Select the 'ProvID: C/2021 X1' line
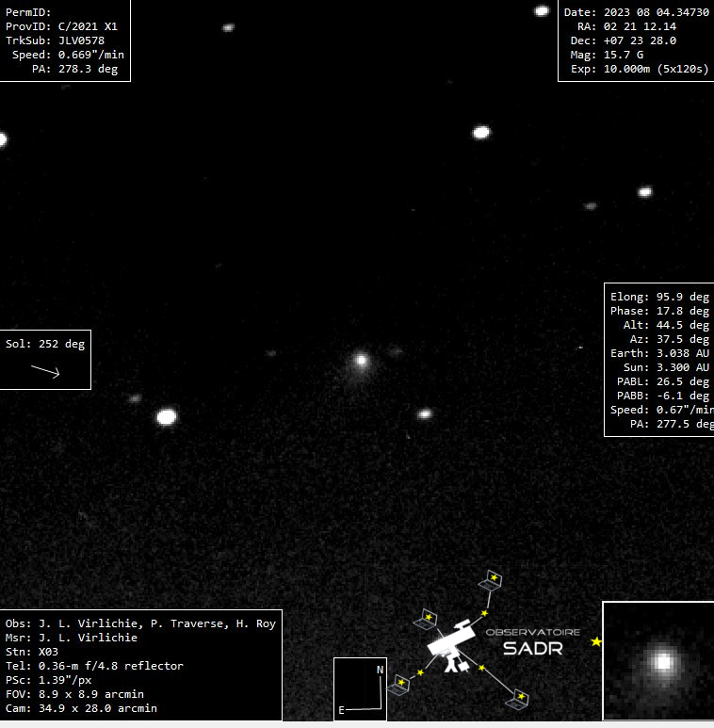This screenshot has height=728, width=714. pos(61,26)
